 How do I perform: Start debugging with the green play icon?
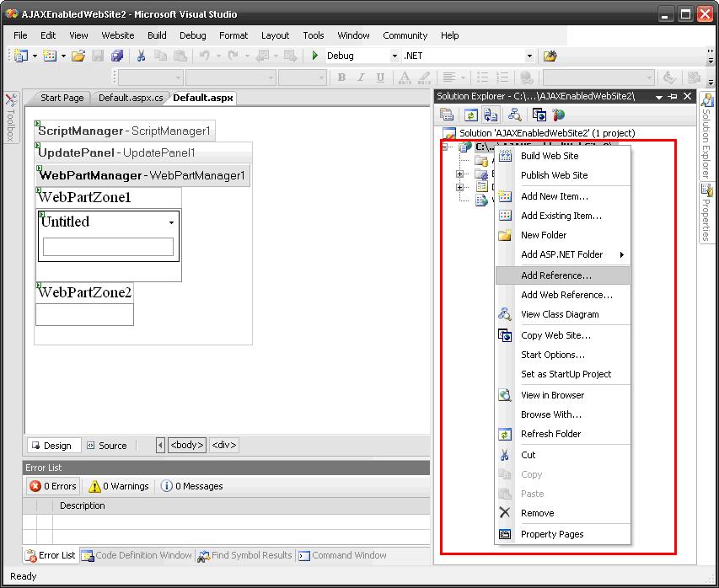click(x=315, y=56)
